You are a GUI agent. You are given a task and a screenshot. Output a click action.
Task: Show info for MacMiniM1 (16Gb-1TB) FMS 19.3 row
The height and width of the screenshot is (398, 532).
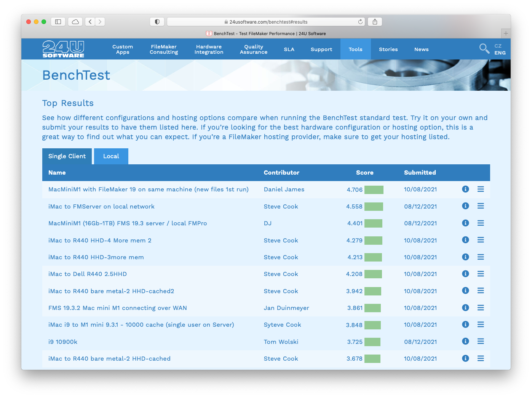tap(465, 223)
